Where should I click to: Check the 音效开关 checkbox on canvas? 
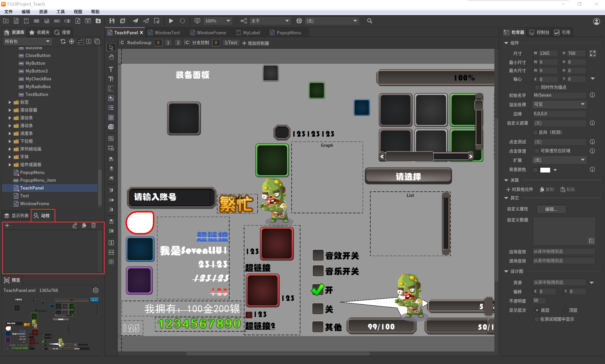point(318,255)
